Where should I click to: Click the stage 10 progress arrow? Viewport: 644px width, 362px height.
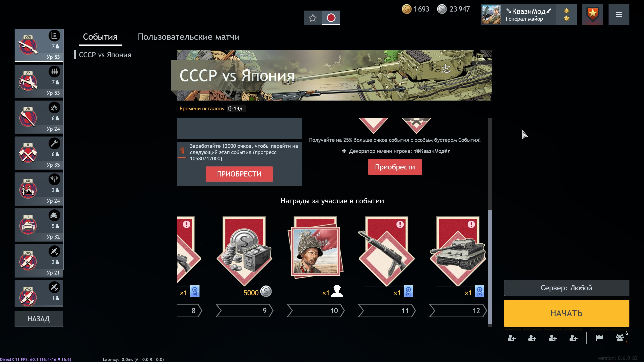(315, 311)
